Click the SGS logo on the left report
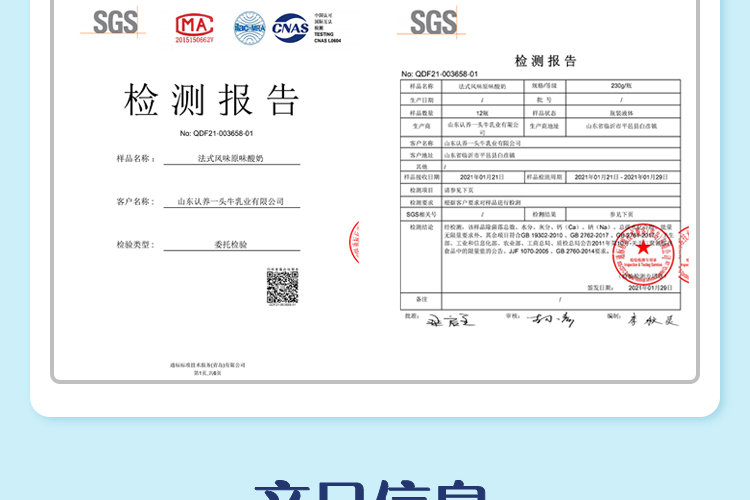The height and width of the screenshot is (500, 750). [114, 22]
